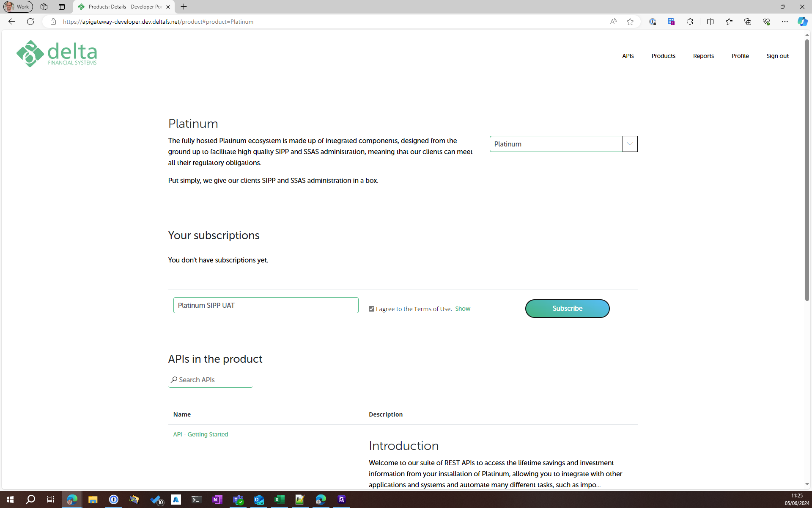Open the terminal app on taskbar
Image resolution: width=812 pixels, height=508 pixels.
[196, 500]
